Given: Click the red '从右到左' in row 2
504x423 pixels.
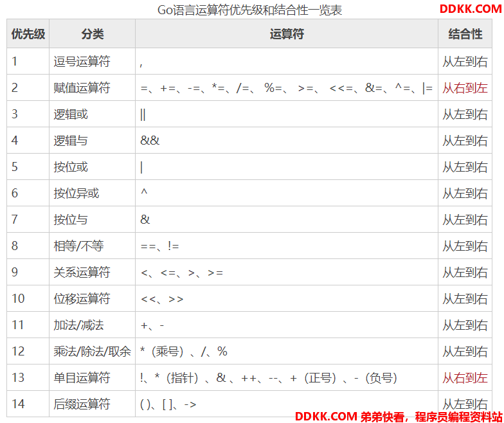Looking at the screenshot, I should click(x=465, y=88).
